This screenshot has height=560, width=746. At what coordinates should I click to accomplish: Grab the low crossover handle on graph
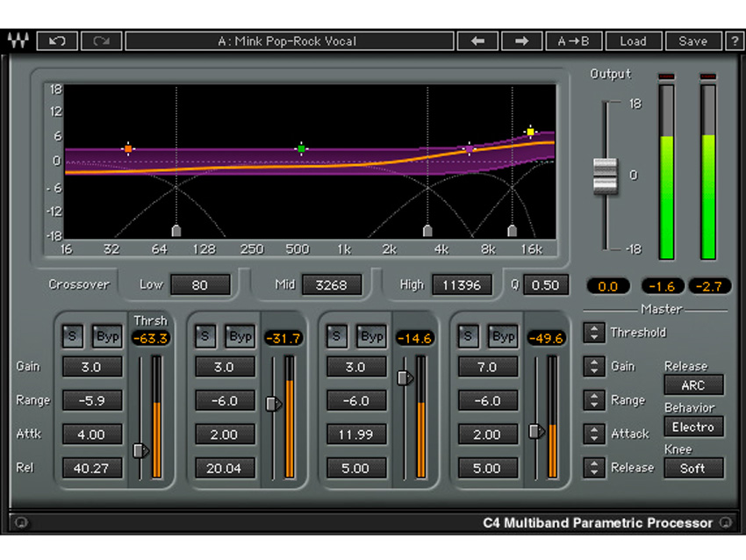coord(176,231)
